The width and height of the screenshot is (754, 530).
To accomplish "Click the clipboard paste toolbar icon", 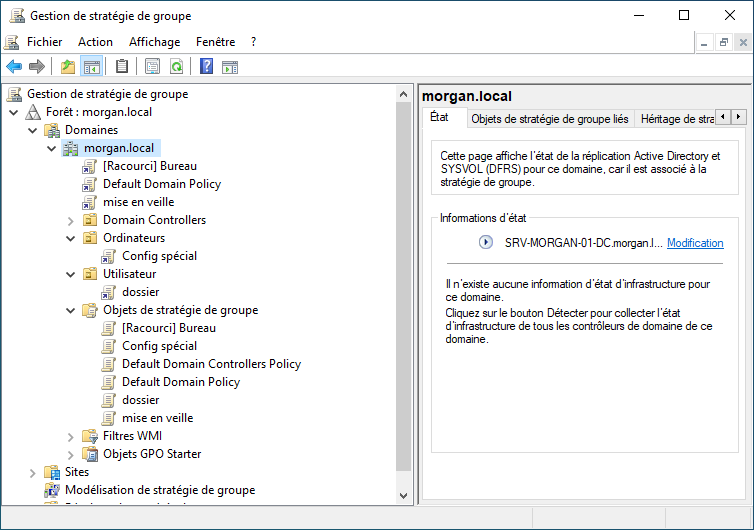I will tap(122, 67).
